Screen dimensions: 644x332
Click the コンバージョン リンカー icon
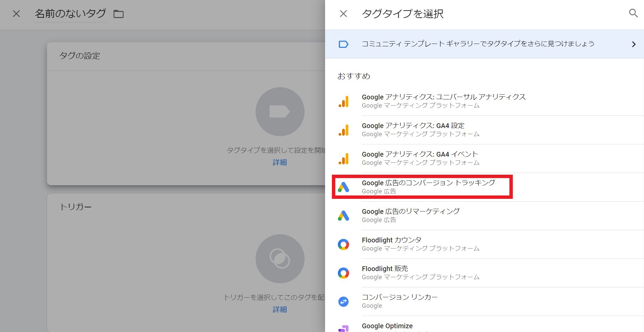click(x=343, y=302)
